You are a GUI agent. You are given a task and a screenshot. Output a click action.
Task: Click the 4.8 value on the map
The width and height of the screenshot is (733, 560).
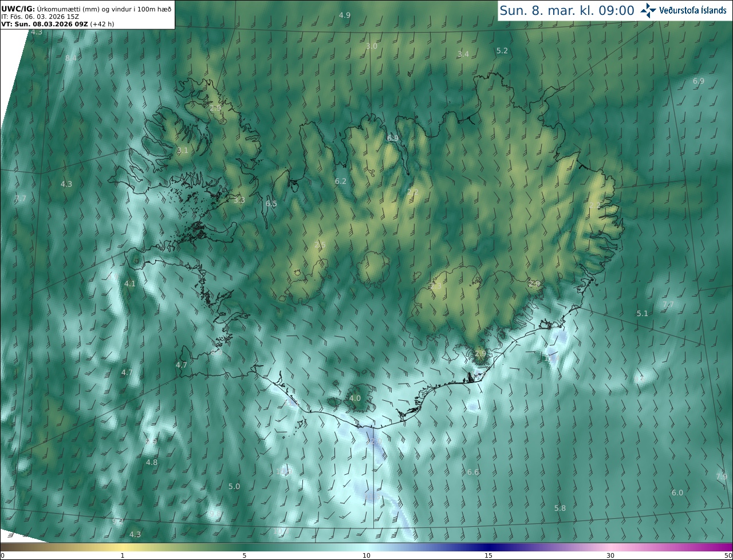click(x=152, y=462)
